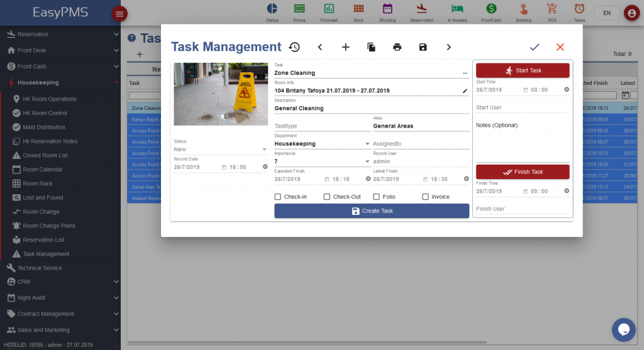Click the print icon in dialog toolbar

click(x=397, y=47)
